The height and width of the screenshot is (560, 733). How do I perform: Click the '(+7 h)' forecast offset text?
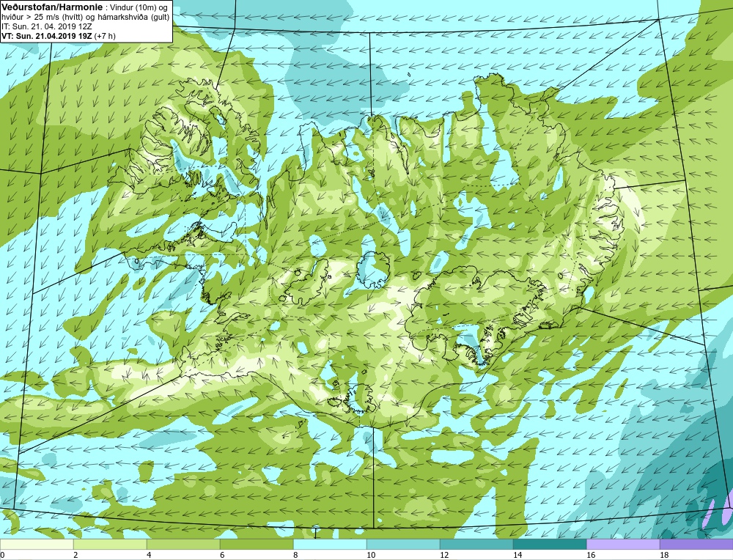[x=105, y=36]
